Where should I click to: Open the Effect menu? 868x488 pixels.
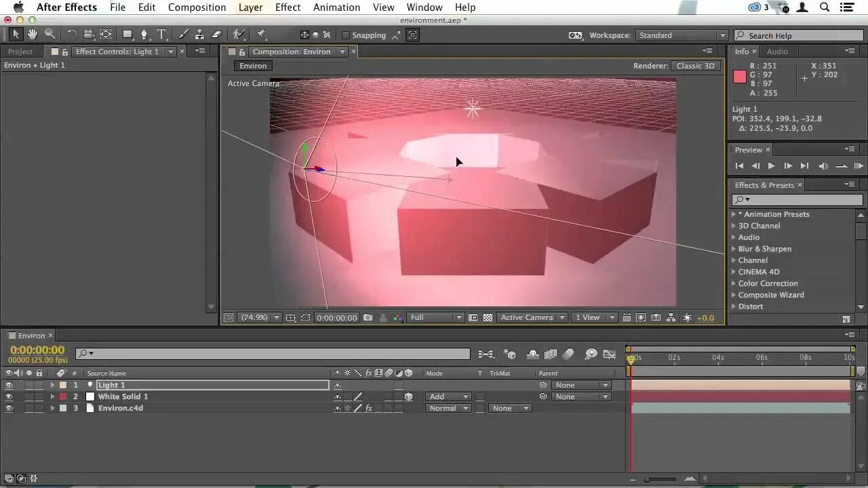click(x=288, y=7)
